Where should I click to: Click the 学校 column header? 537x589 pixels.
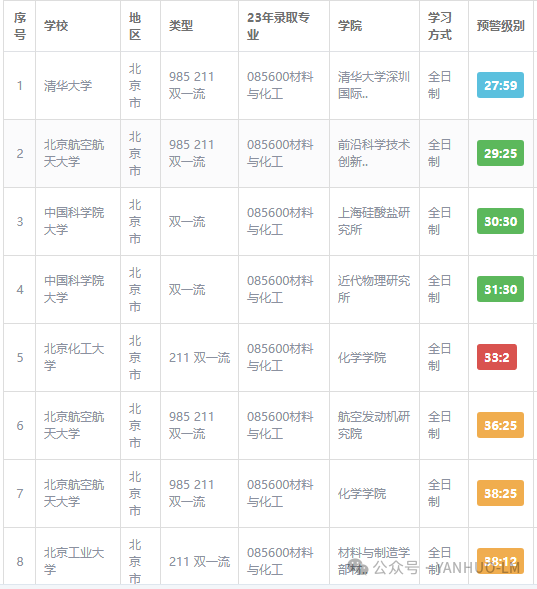pyautogui.click(x=56, y=26)
